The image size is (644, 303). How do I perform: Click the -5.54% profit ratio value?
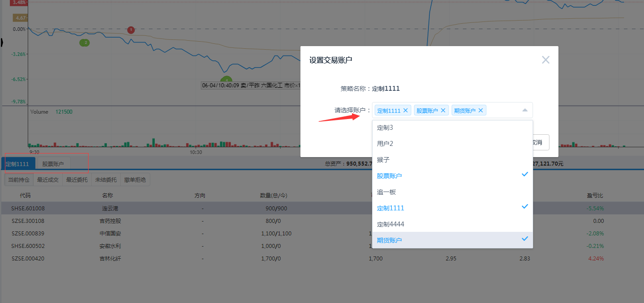(596, 208)
